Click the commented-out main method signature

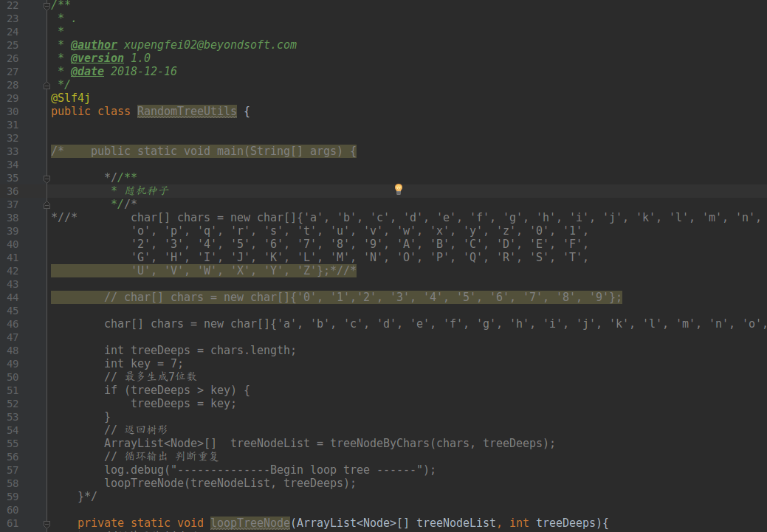pos(223,151)
